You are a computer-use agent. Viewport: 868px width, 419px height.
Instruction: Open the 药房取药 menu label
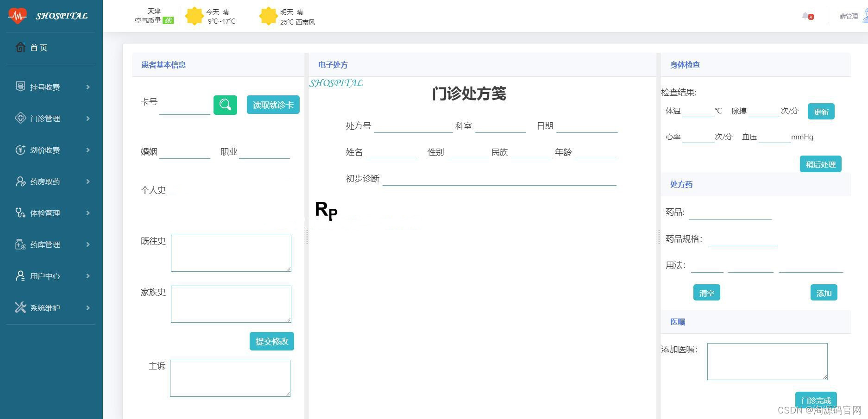[x=45, y=181]
